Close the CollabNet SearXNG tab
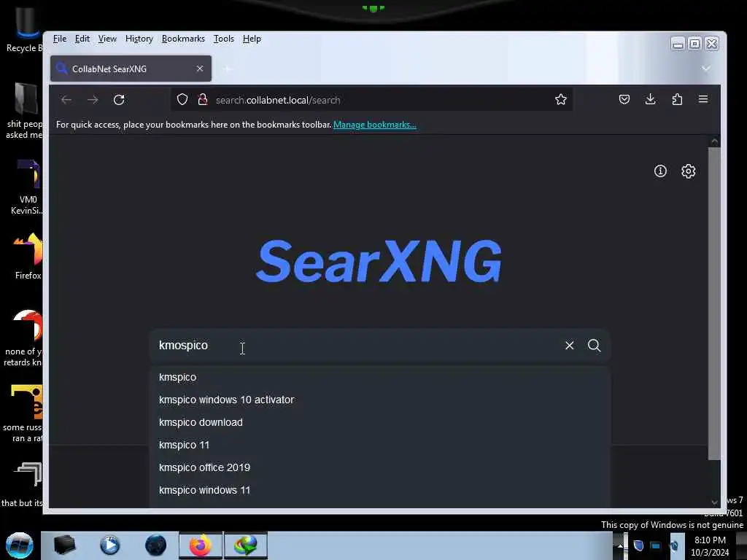 (x=200, y=69)
